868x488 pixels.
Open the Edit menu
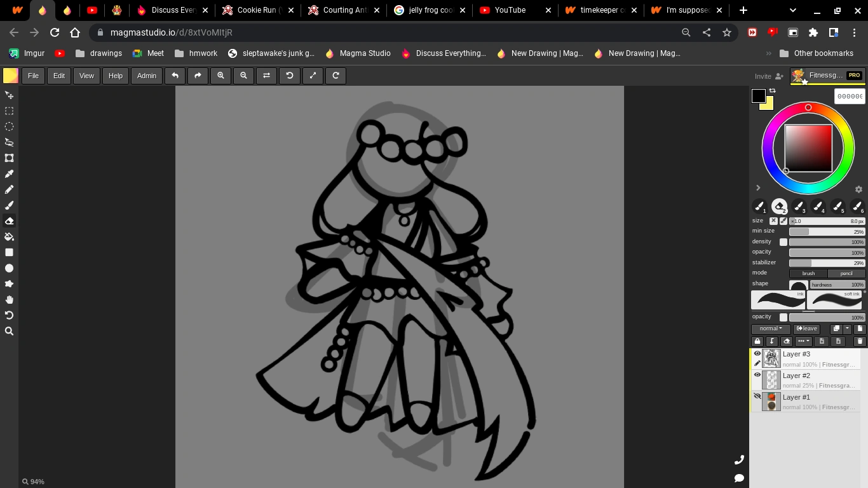58,76
